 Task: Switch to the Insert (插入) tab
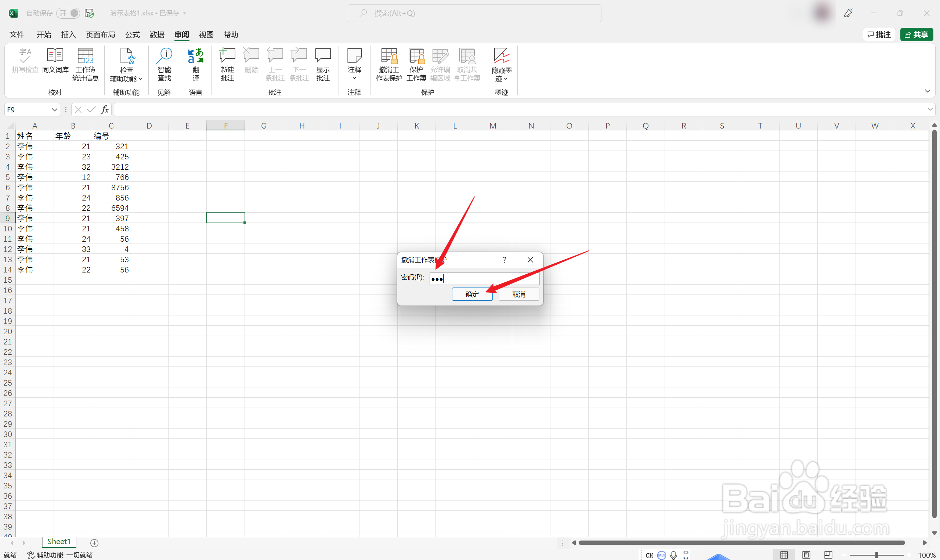click(x=68, y=35)
